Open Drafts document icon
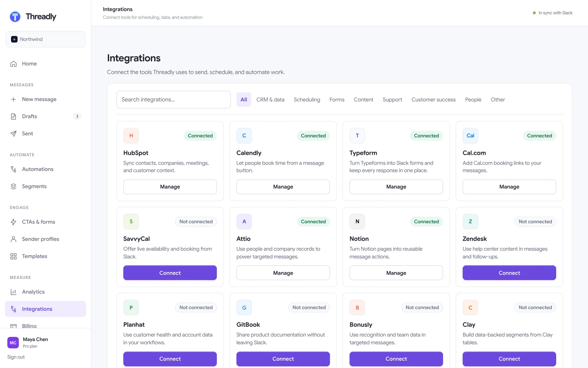 [13, 117]
